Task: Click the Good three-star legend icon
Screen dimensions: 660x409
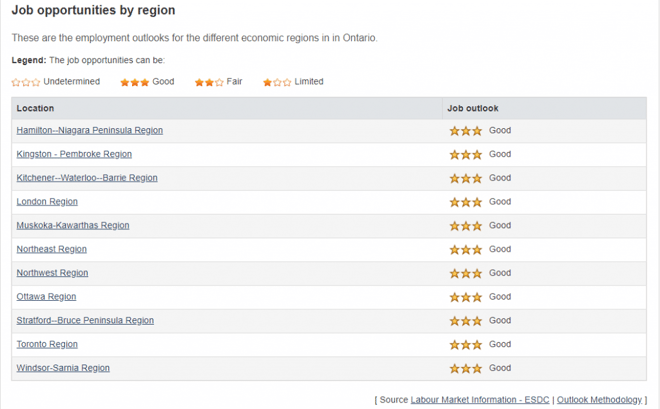Action: point(135,82)
